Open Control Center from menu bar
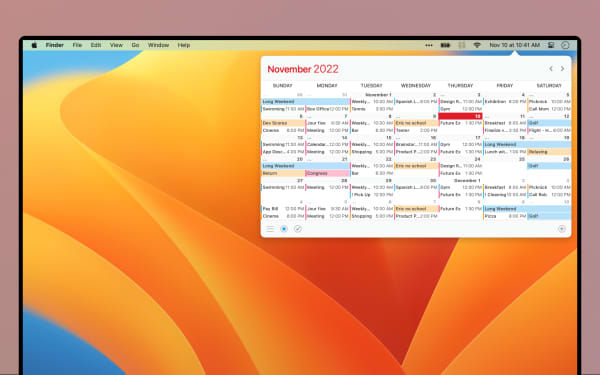This screenshot has height=375, width=600. coord(551,45)
